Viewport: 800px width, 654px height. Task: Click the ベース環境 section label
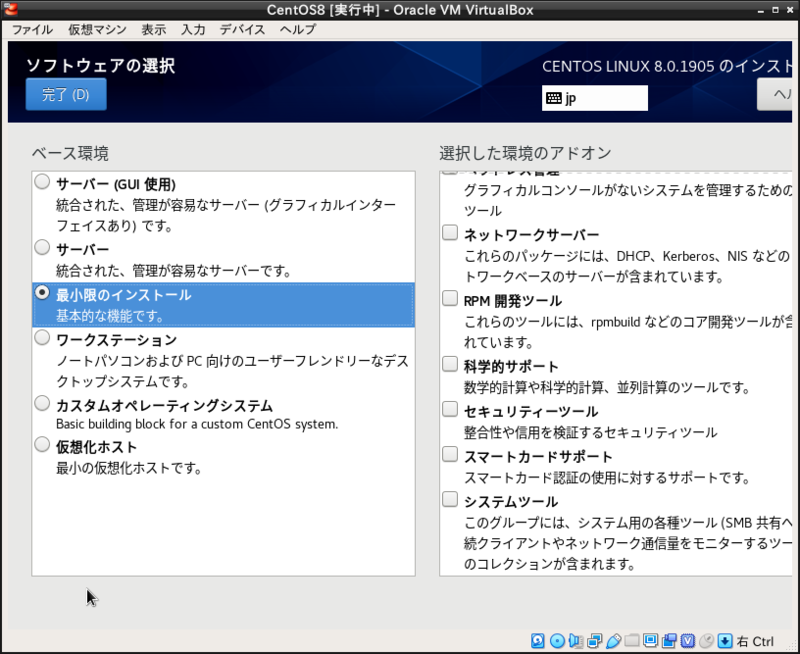pos(70,153)
